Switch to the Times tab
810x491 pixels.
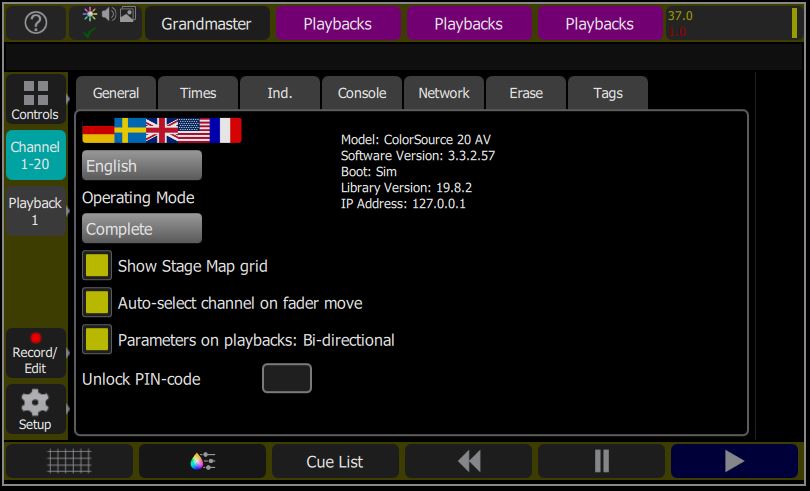pyautogui.click(x=198, y=93)
